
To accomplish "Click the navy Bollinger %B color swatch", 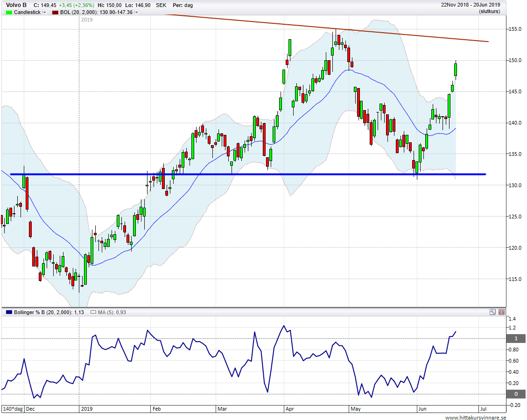I will [x=9, y=312].
